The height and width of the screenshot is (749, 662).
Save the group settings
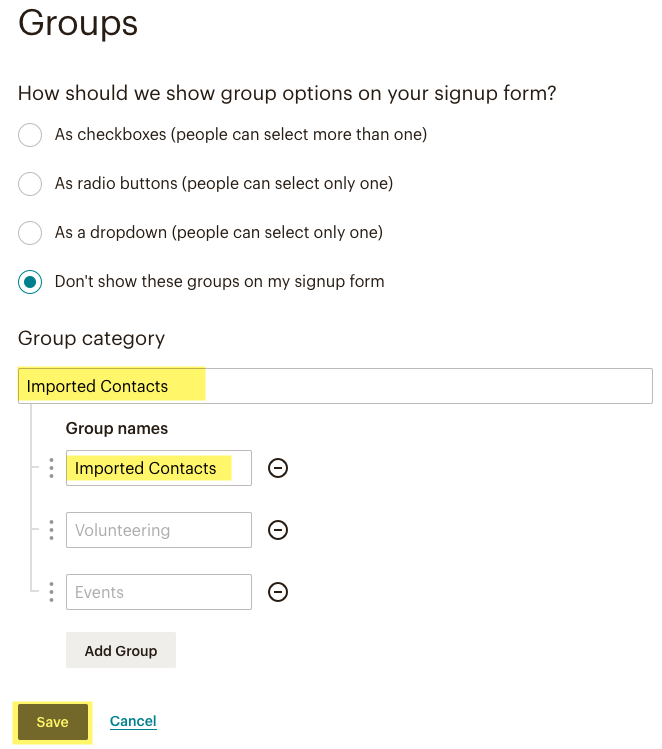tap(53, 721)
